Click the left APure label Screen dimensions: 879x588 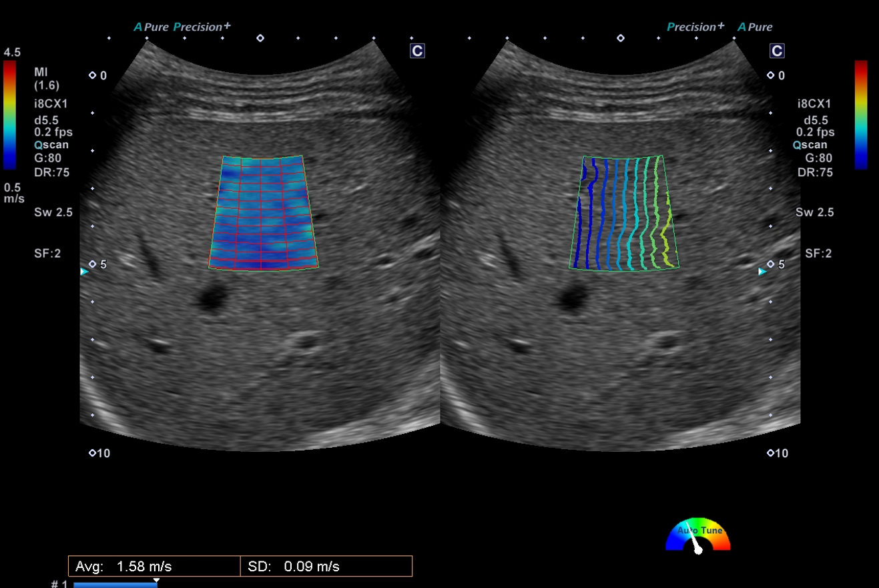(x=151, y=27)
